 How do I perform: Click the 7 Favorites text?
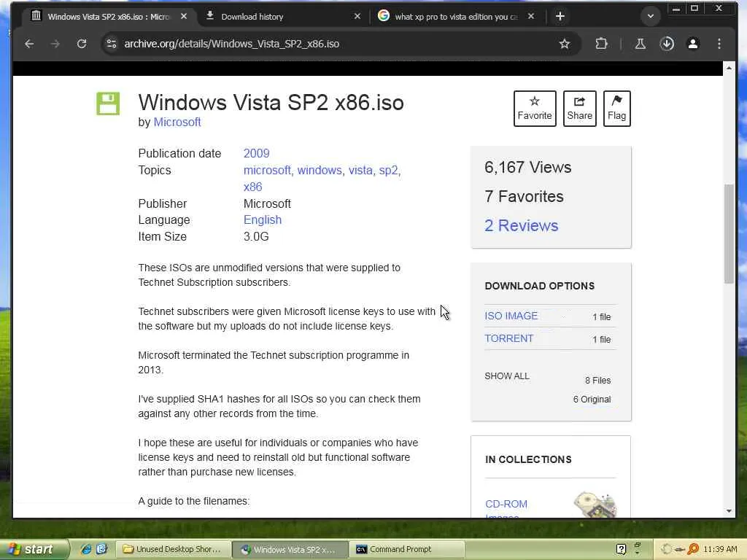coord(524,197)
